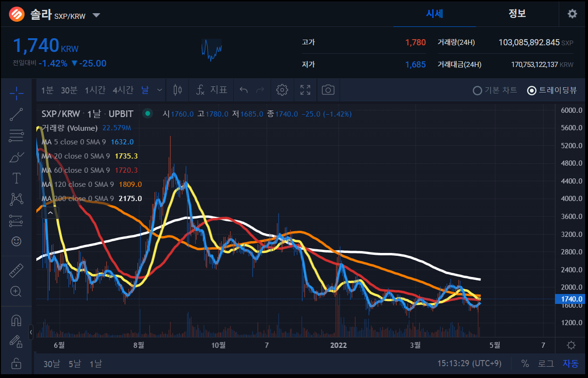Open the XABCD pattern tool
Image resolution: width=588 pixels, height=378 pixels.
coord(17,199)
